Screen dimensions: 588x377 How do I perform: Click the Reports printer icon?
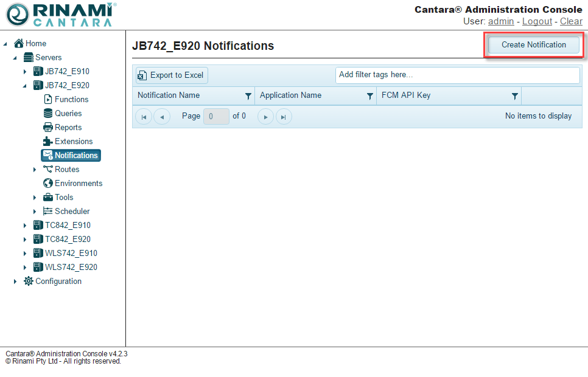click(48, 127)
